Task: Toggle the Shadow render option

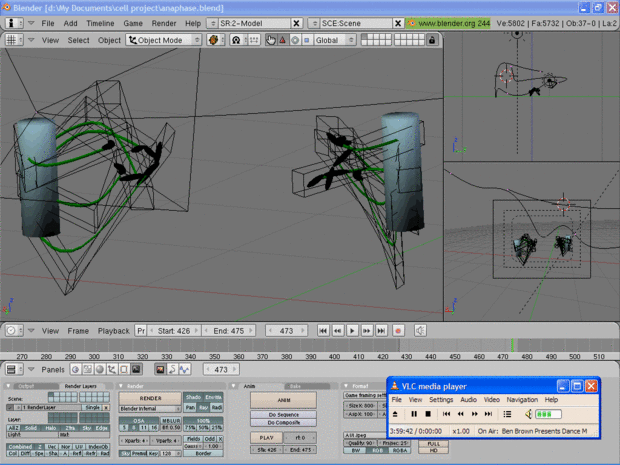Action: coord(194,398)
